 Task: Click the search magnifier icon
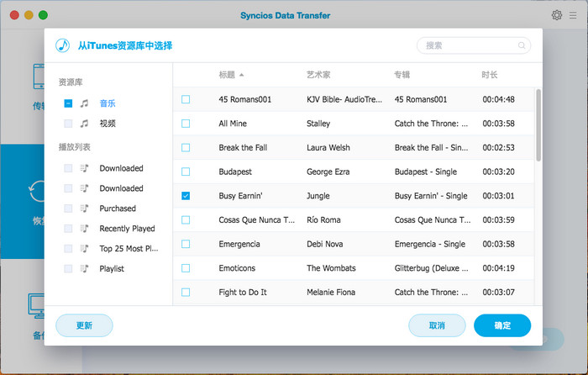tap(522, 45)
